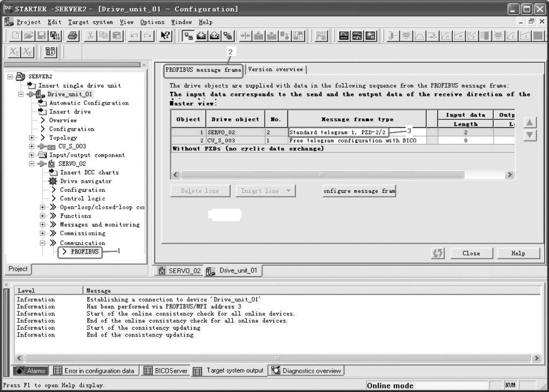The image size is (549, 392).
Task: Expand the Topology tree node
Action: point(32,138)
